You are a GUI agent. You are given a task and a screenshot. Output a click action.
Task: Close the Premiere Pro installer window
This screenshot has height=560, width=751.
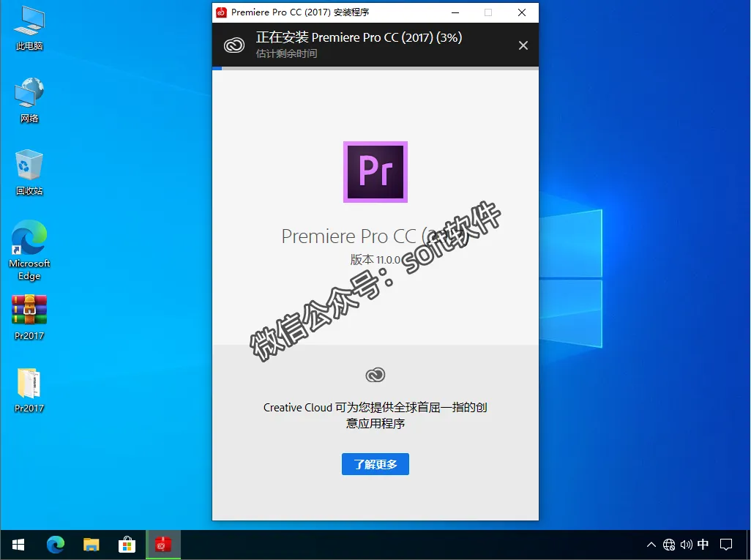[x=522, y=12]
